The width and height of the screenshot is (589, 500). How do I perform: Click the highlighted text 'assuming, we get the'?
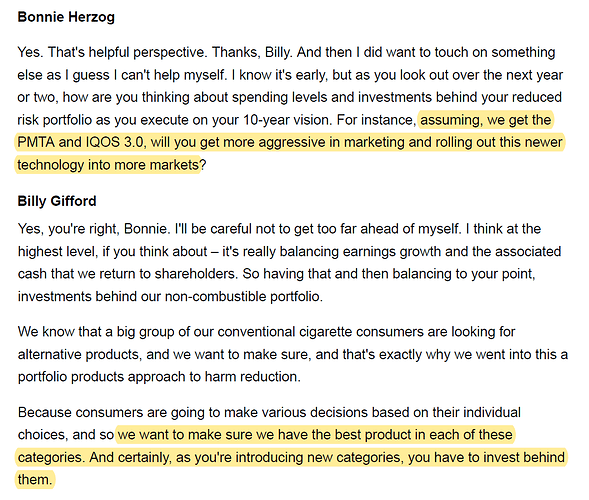click(485, 120)
